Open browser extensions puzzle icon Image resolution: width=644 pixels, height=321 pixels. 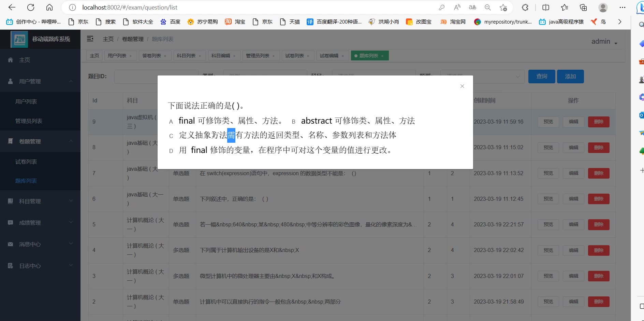click(x=525, y=8)
